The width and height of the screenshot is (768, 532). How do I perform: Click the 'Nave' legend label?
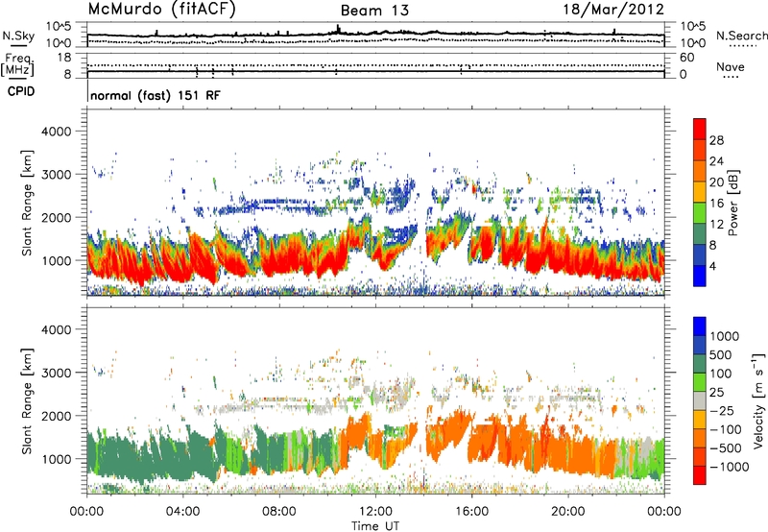[x=730, y=67]
